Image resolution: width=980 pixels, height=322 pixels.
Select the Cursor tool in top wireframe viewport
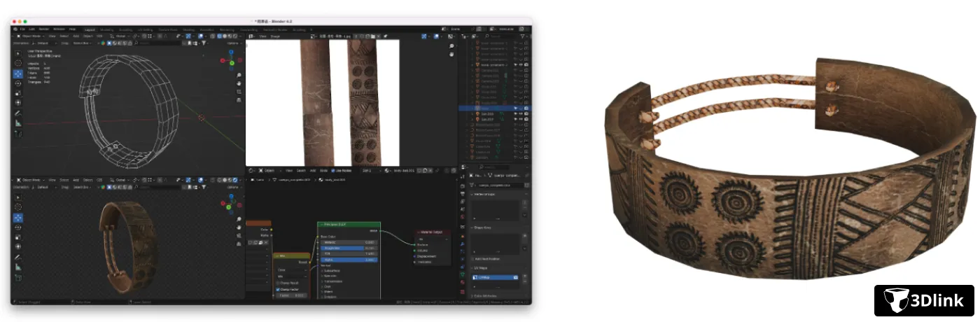coord(18,63)
